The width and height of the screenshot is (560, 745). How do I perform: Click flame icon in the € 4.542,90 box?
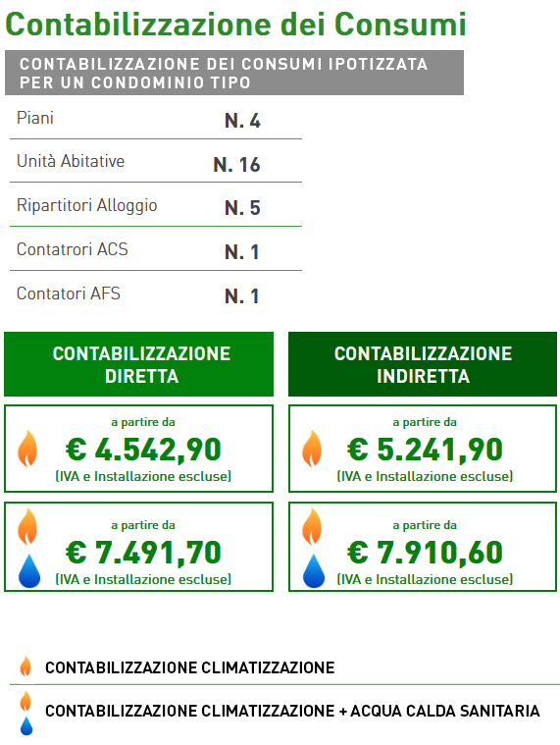pyautogui.click(x=27, y=449)
